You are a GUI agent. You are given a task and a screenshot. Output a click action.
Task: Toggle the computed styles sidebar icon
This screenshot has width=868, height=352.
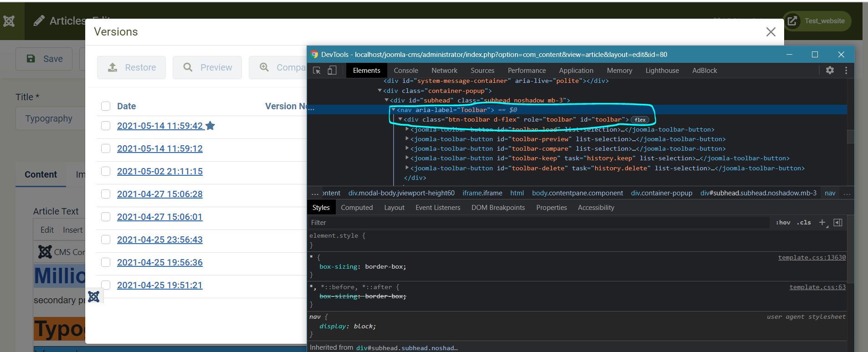pos(837,222)
